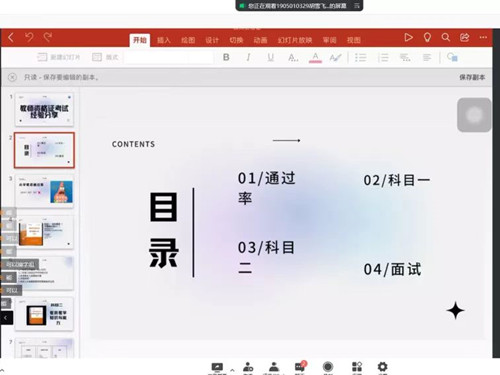The width and height of the screenshot is (500, 375).
Task: Click the '03/科目二' item
Action: click(x=267, y=258)
